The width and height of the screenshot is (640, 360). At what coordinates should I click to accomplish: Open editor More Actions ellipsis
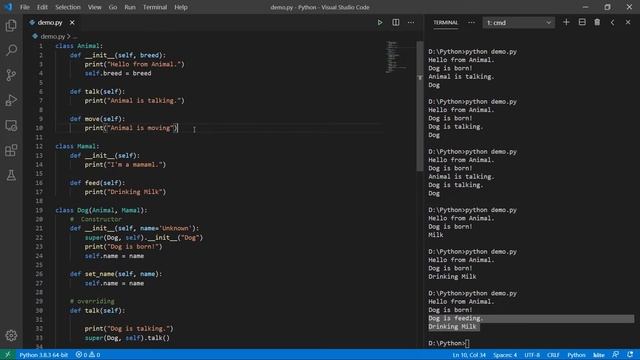tap(411, 22)
